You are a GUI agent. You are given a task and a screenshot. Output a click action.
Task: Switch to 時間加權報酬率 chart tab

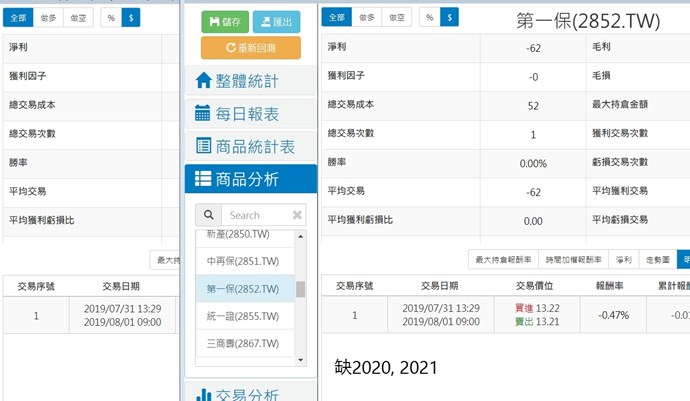pyautogui.click(x=574, y=260)
